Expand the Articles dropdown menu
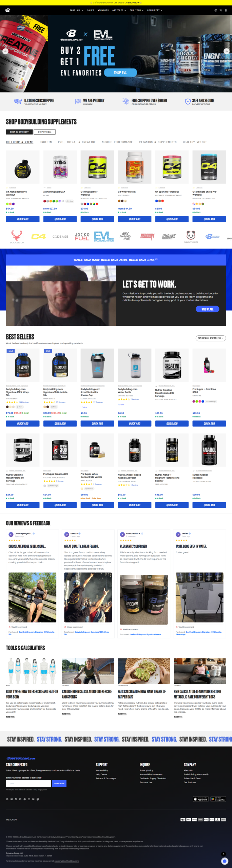 coord(119,10)
